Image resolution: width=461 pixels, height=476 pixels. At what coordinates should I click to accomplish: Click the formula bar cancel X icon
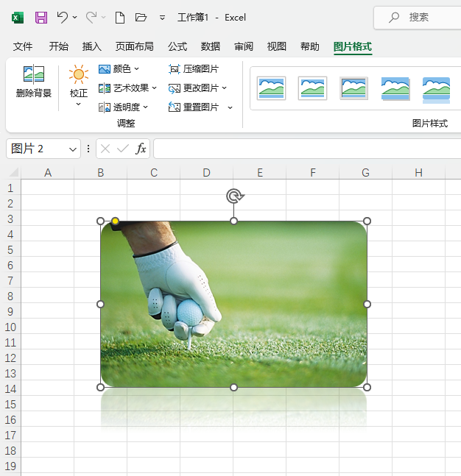[105, 149]
